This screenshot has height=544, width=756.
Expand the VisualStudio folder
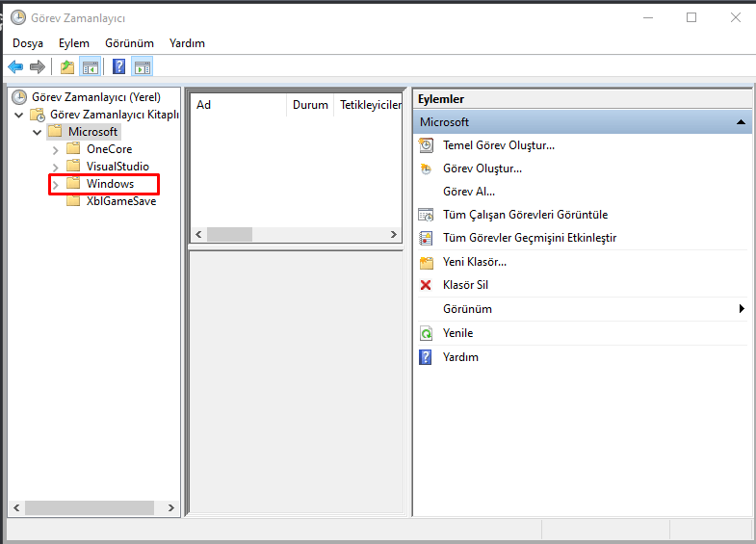click(55, 168)
